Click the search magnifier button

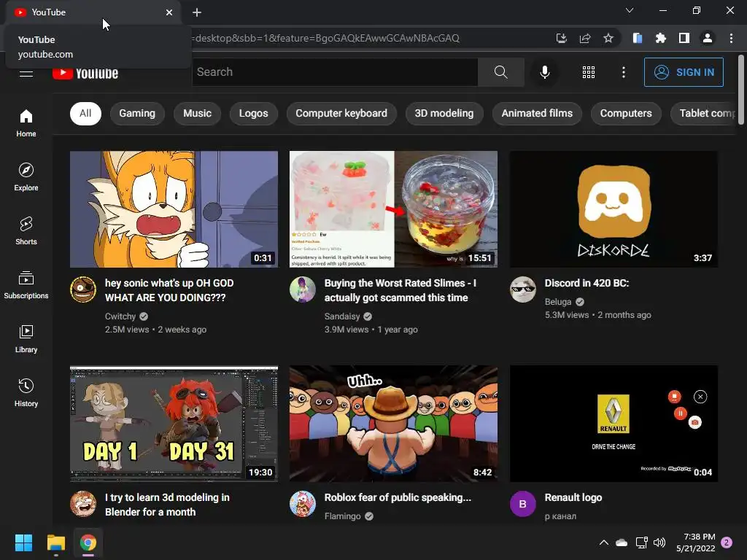(500, 72)
